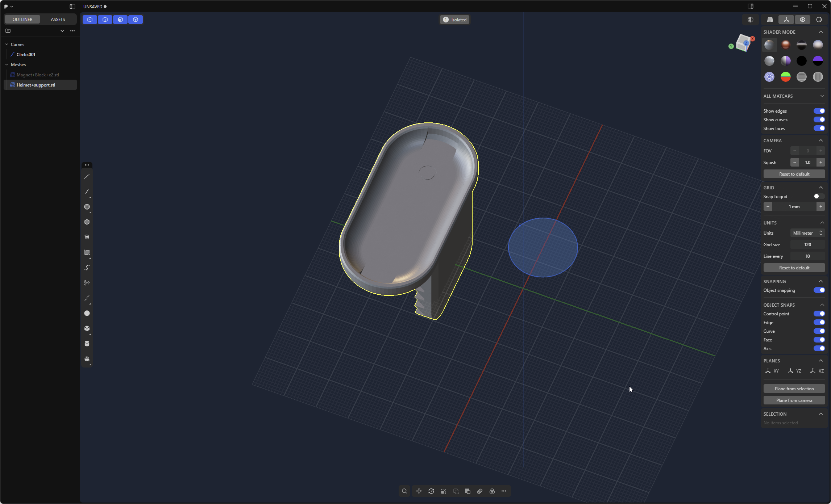Select the center circle curve tool
The width and height of the screenshot is (831, 504).
tap(87, 207)
